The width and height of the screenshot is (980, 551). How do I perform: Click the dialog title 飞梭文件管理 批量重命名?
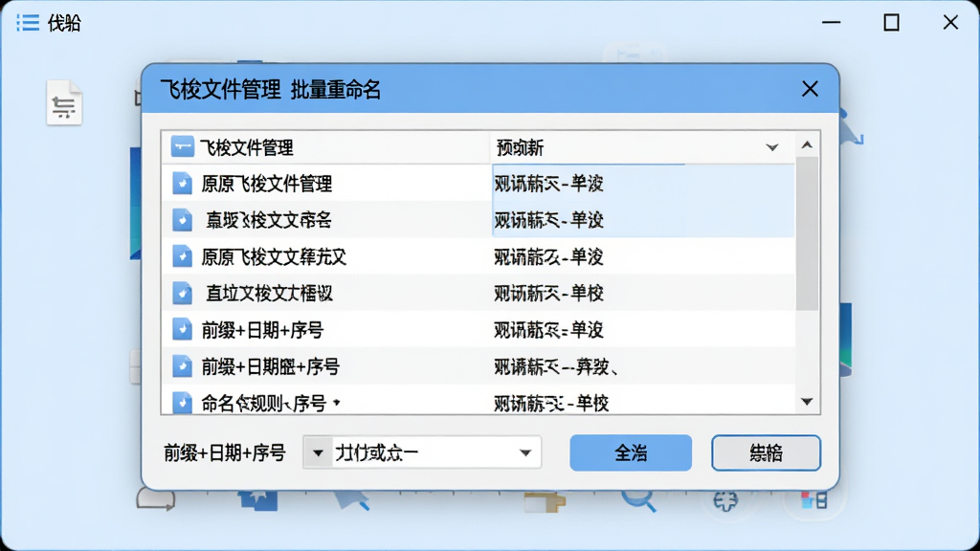point(271,89)
